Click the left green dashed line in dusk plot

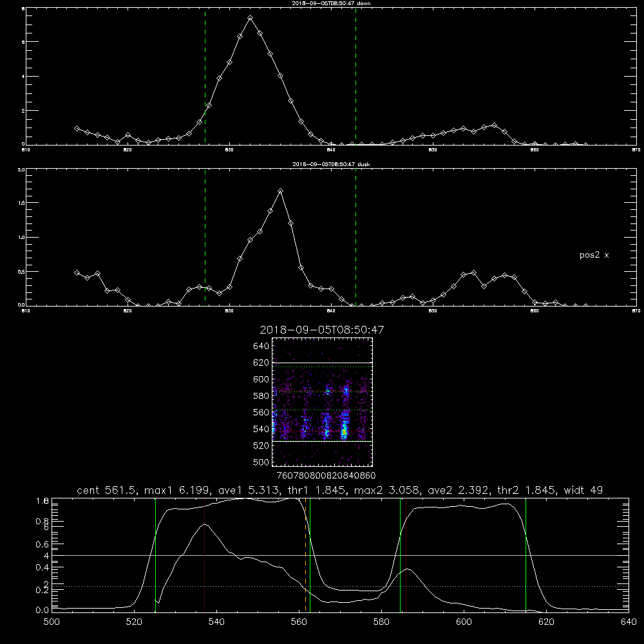click(x=205, y=238)
